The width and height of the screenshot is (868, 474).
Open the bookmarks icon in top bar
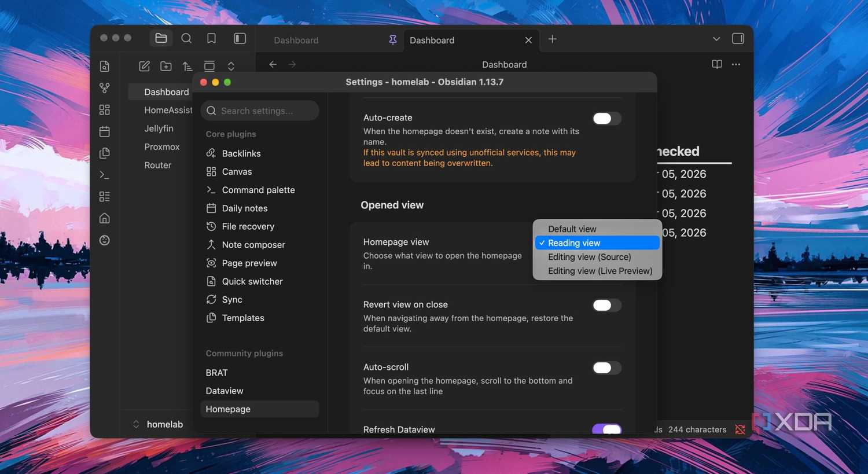pos(211,38)
